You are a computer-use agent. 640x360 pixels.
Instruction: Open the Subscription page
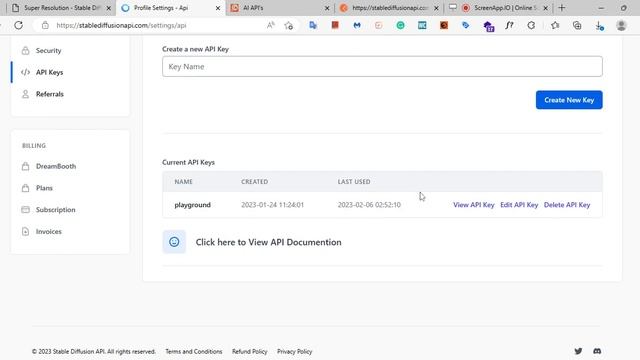pos(56,209)
